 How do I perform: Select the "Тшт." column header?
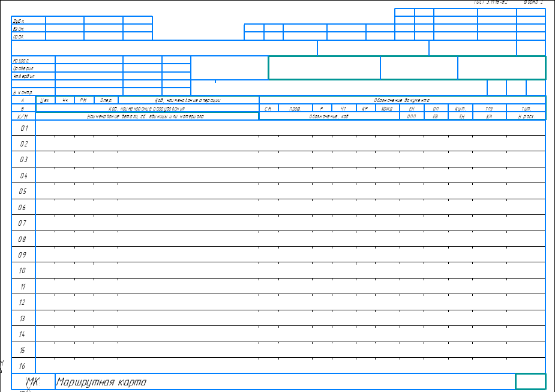[x=526, y=109]
